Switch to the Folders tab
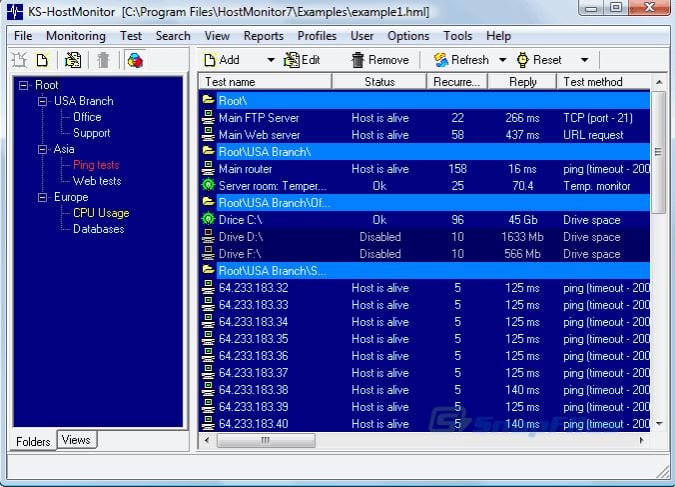675x487 pixels. point(33,441)
